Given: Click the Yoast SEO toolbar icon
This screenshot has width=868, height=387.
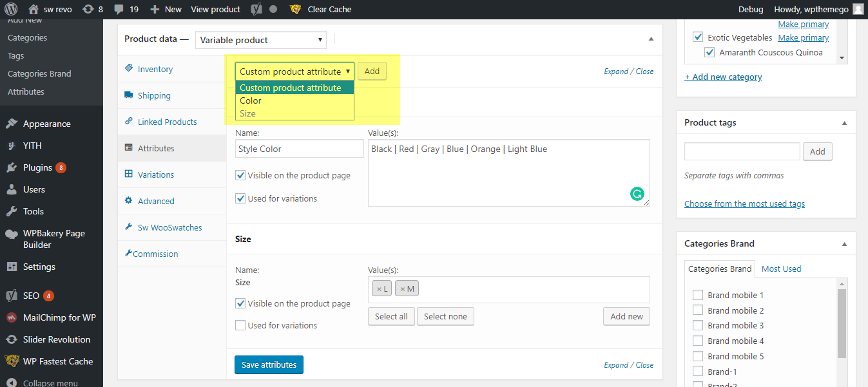Looking at the screenshot, I should [256, 9].
